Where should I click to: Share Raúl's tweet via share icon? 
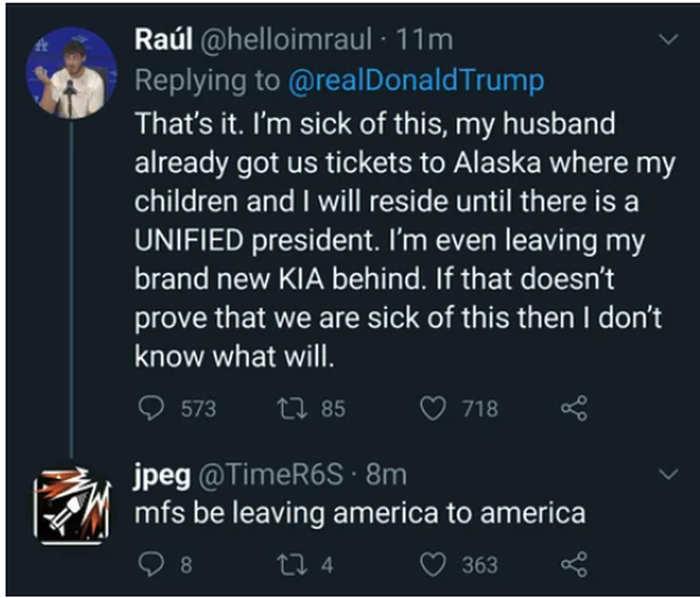coord(573,409)
